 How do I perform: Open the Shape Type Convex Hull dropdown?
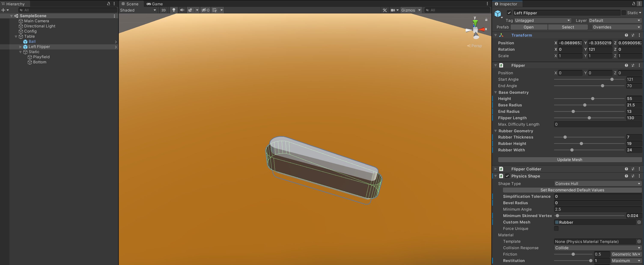click(598, 183)
